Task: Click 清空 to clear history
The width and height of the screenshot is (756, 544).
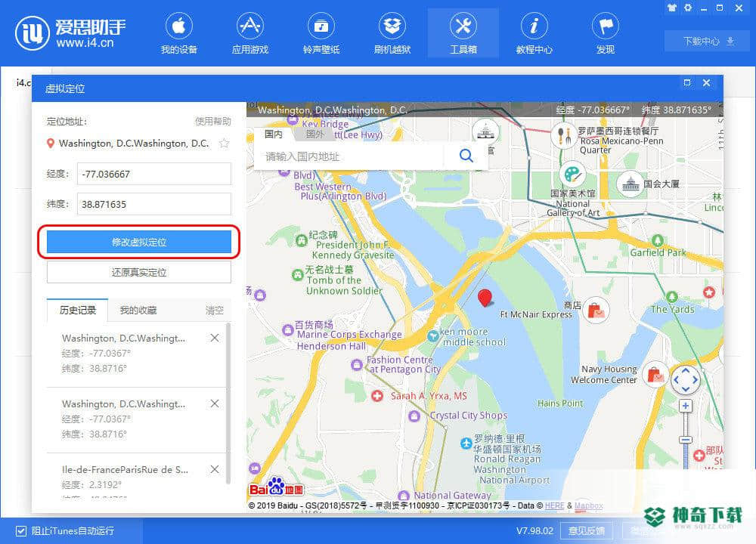Action: click(215, 311)
